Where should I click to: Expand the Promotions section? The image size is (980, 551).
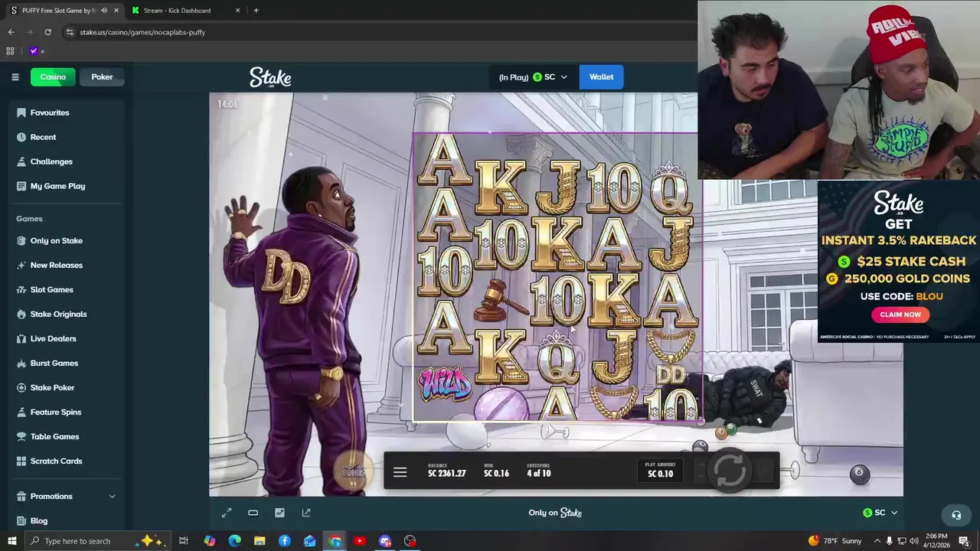[65, 496]
